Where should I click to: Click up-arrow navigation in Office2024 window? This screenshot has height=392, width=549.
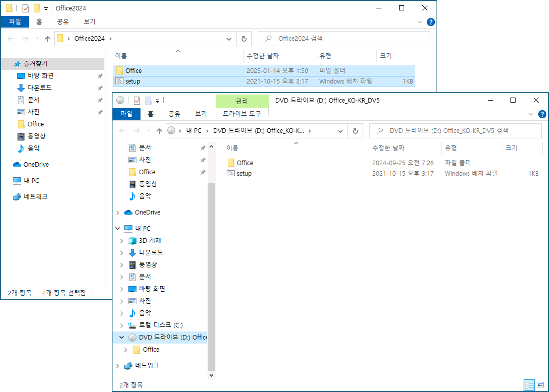point(48,39)
